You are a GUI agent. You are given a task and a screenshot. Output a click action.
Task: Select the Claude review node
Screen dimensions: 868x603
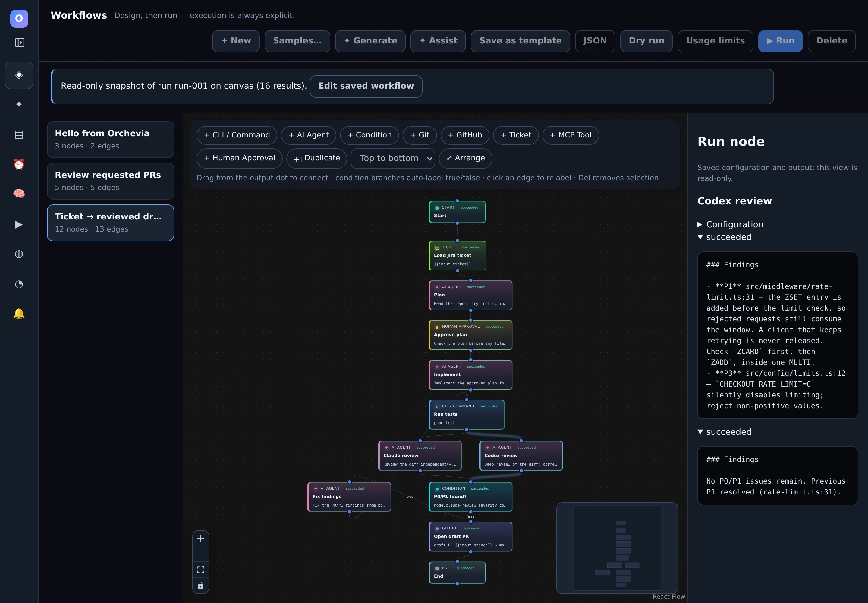(x=420, y=456)
